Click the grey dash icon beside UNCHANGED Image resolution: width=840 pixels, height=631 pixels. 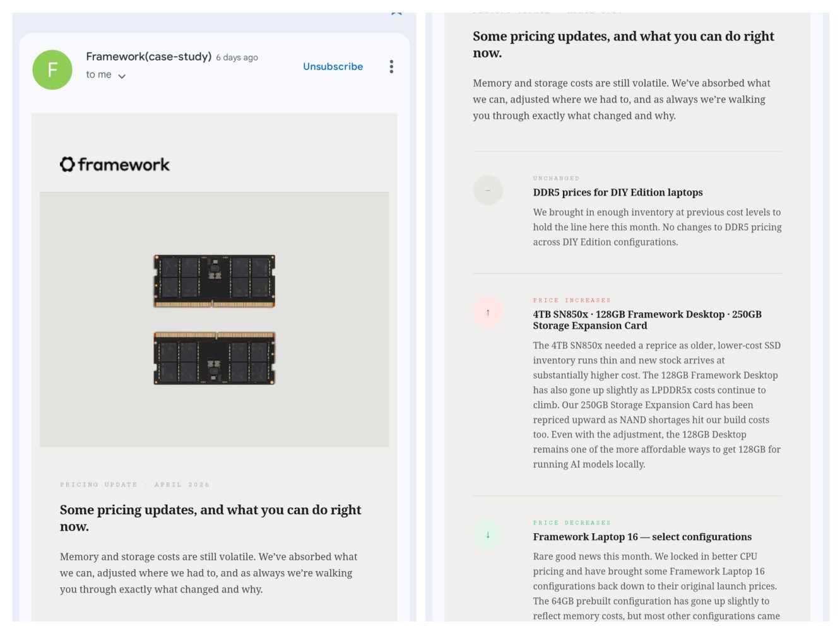[488, 190]
